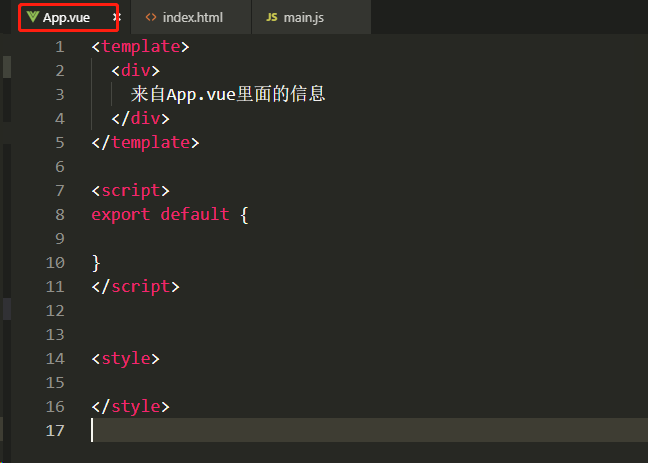Image resolution: width=648 pixels, height=463 pixels.
Task: Click the closing script tag
Action: point(136,286)
